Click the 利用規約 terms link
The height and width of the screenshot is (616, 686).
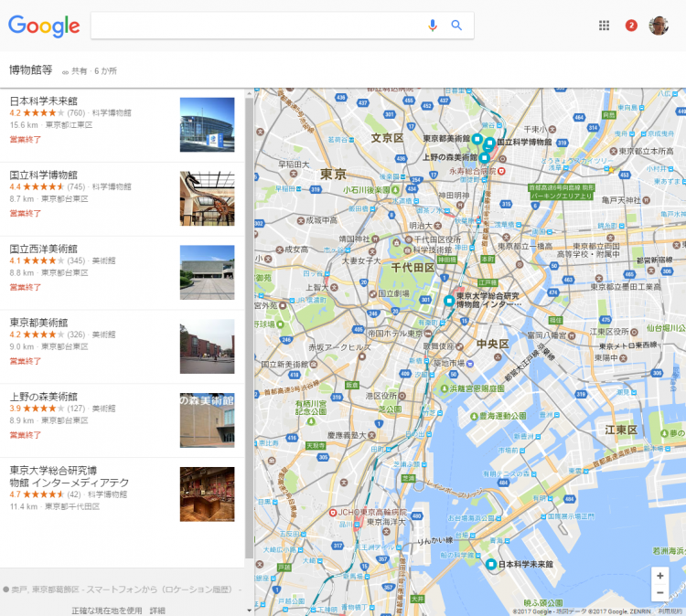click(x=670, y=611)
